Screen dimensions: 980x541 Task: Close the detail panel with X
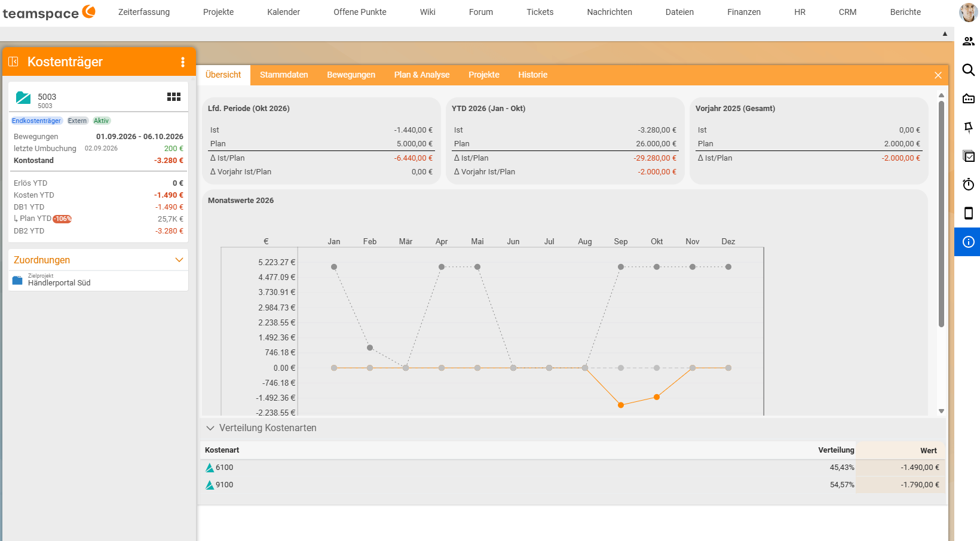pos(938,75)
